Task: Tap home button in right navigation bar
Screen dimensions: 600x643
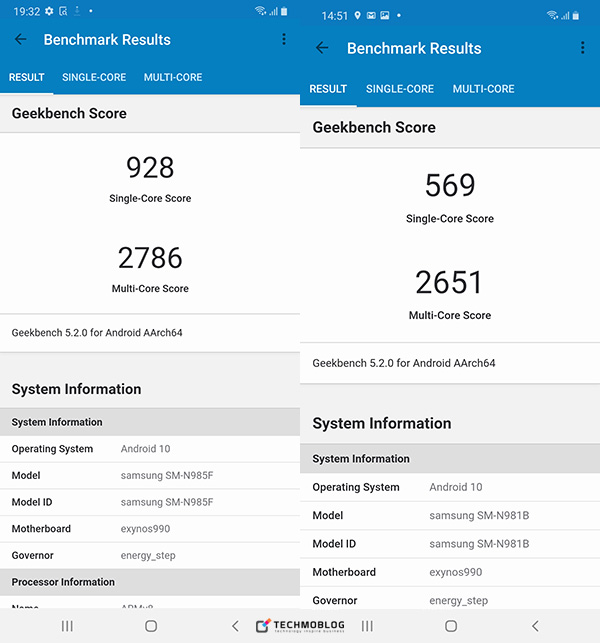Action: click(451, 626)
